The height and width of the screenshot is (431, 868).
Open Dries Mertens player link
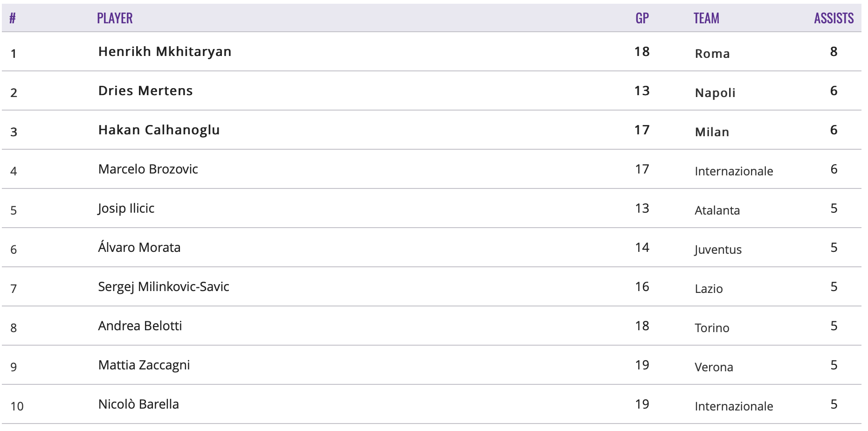click(145, 91)
